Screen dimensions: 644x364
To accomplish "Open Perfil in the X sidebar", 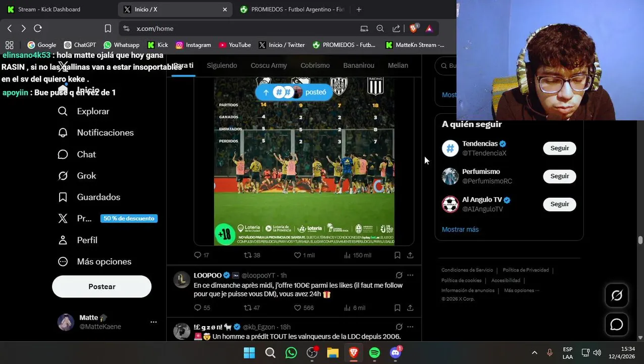I will point(78,240).
